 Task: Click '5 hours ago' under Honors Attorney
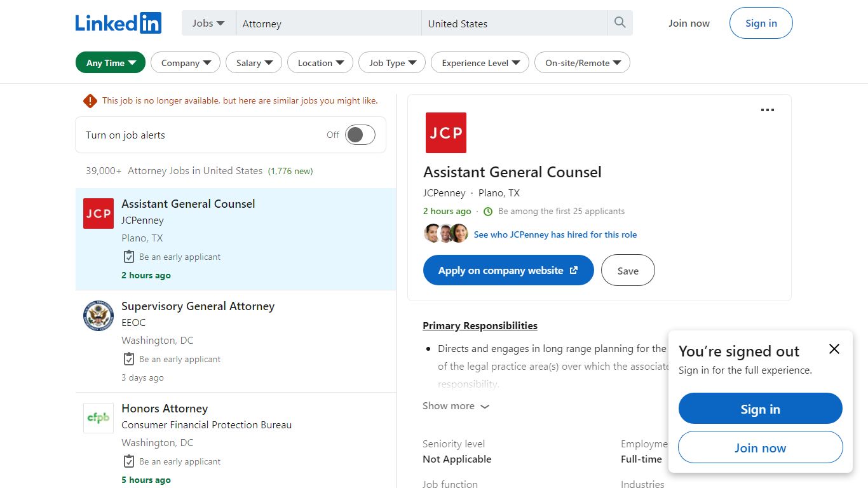pyautogui.click(x=146, y=480)
